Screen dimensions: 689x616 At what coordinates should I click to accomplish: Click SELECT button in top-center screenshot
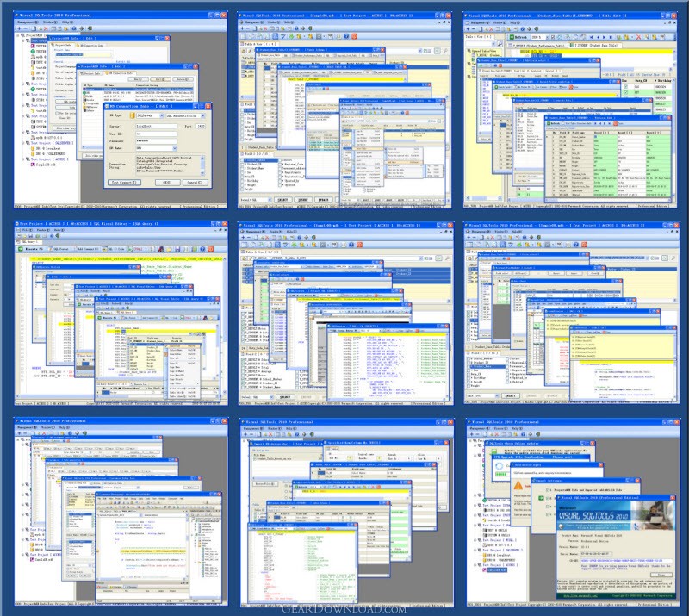click(x=282, y=200)
